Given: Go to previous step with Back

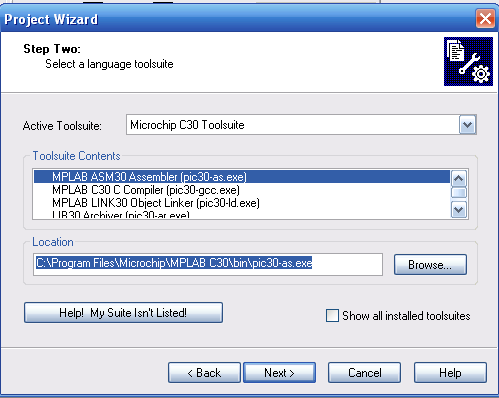Looking at the screenshot, I should [x=204, y=372].
